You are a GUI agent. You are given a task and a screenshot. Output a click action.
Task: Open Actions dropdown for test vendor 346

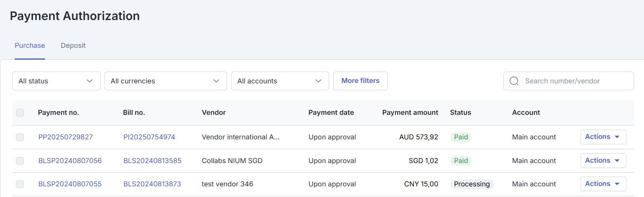tap(603, 184)
